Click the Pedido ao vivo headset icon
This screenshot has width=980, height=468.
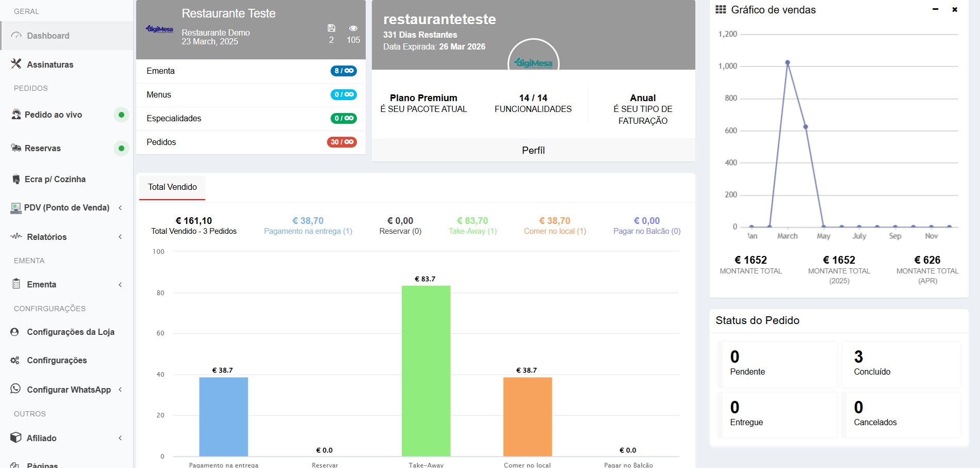click(x=16, y=115)
